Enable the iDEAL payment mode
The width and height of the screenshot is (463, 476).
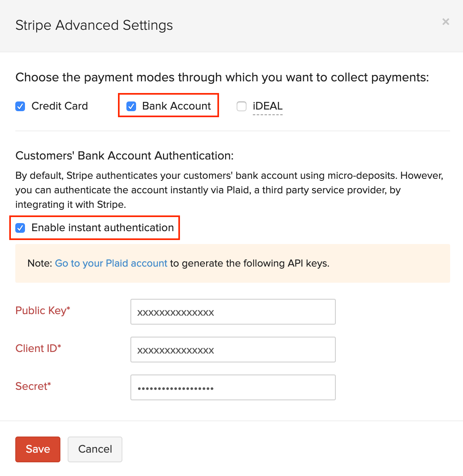242,106
